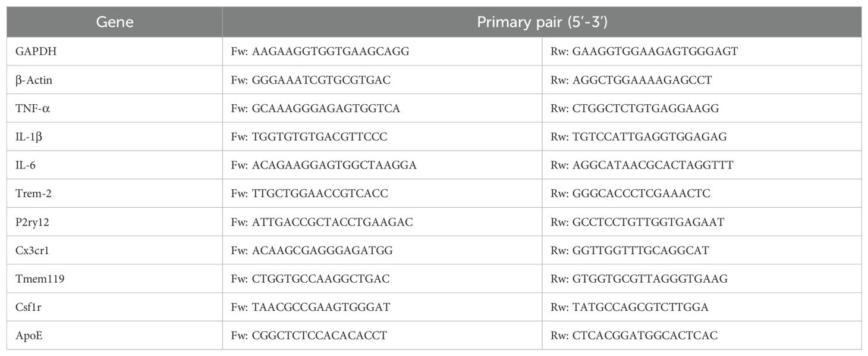This screenshot has width=868, height=356.
Task: Click the IL-6 gene cell
Action: click(115, 165)
